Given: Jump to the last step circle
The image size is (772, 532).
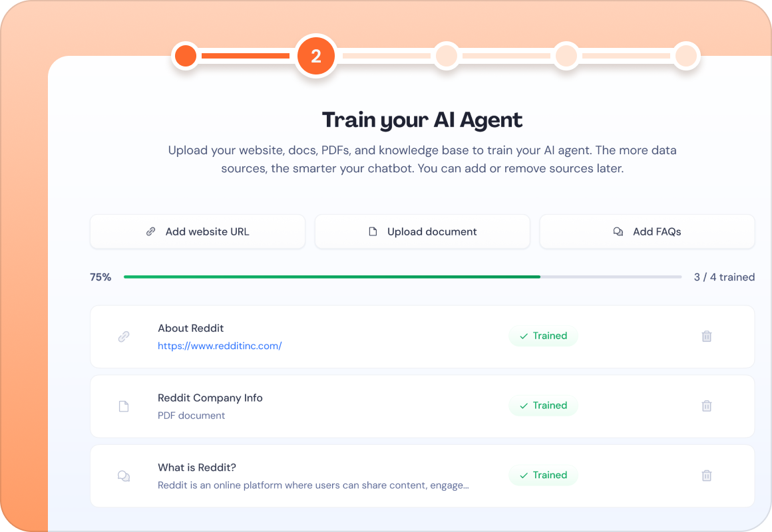Looking at the screenshot, I should tap(686, 56).
